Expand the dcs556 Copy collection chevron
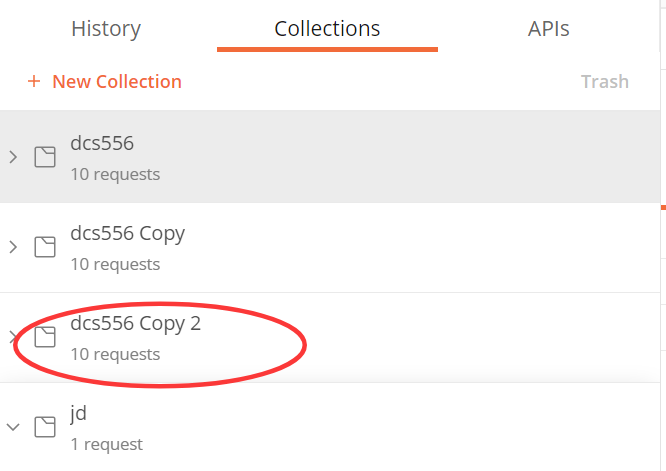The image size is (666, 471). pos(13,247)
